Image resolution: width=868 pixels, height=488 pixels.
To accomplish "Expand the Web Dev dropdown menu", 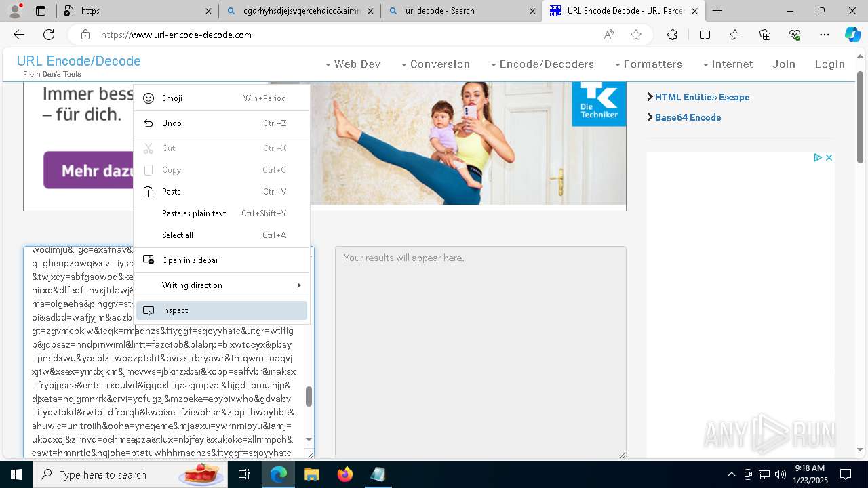I will coord(353,64).
